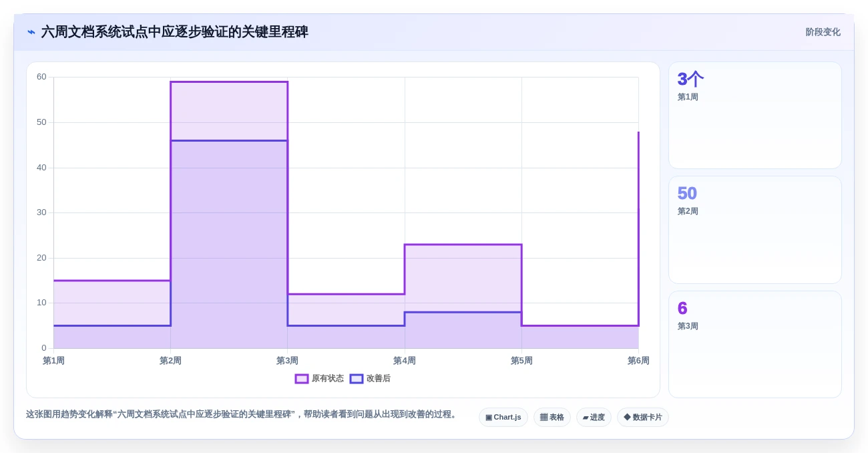The image size is (868, 453).
Task: Click the y-axis value 60
Action: point(41,77)
